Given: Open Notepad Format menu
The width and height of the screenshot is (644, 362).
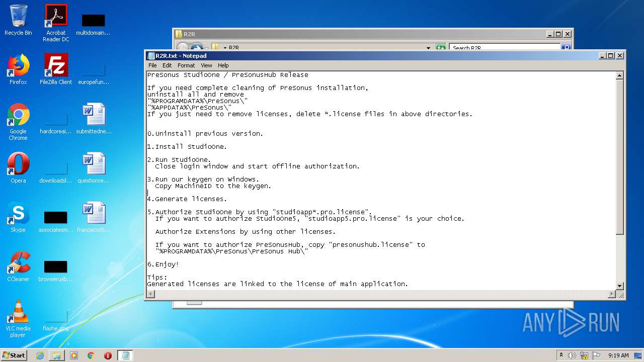Looking at the screenshot, I should point(186,65).
